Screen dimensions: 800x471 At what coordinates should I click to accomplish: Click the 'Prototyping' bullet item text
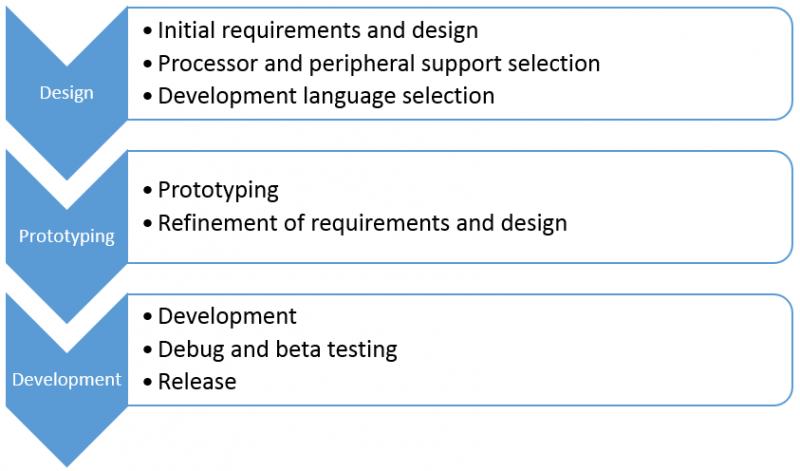click(x=217, y=190)
